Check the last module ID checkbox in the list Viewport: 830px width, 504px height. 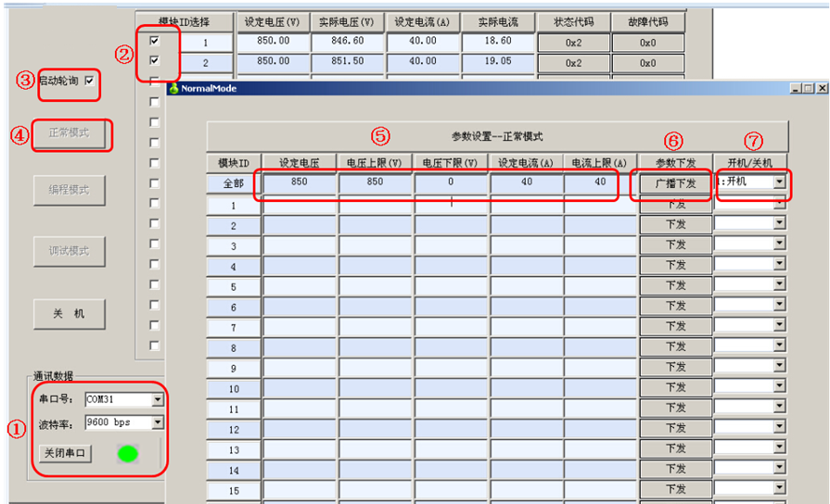pos(155,346)
